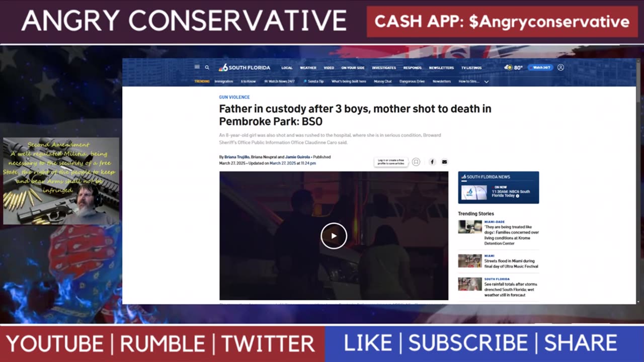
Task: Open the rainfall totals story
Action: (x=511, y=290)
